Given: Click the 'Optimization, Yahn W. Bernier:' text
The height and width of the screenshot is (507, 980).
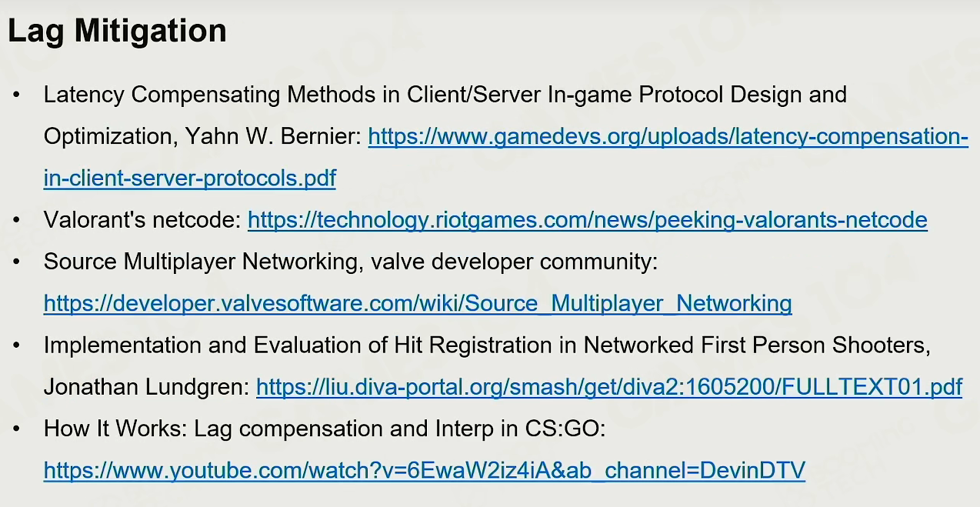Looking at the screenshot, I should (x=202, y=137).
